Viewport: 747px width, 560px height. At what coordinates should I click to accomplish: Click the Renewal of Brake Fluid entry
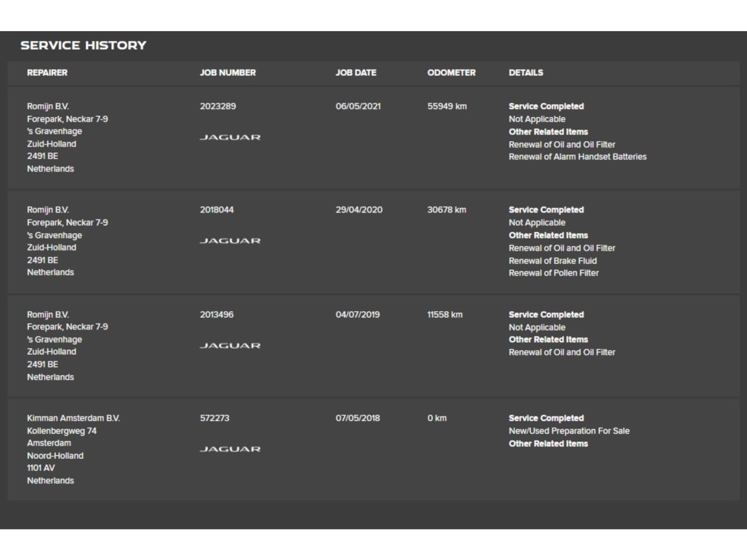pos(553,261)
